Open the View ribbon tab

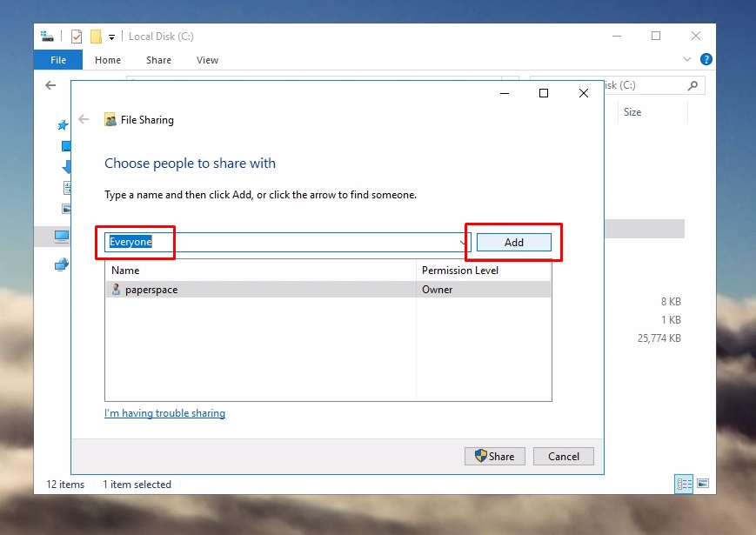tap(207, 60)
